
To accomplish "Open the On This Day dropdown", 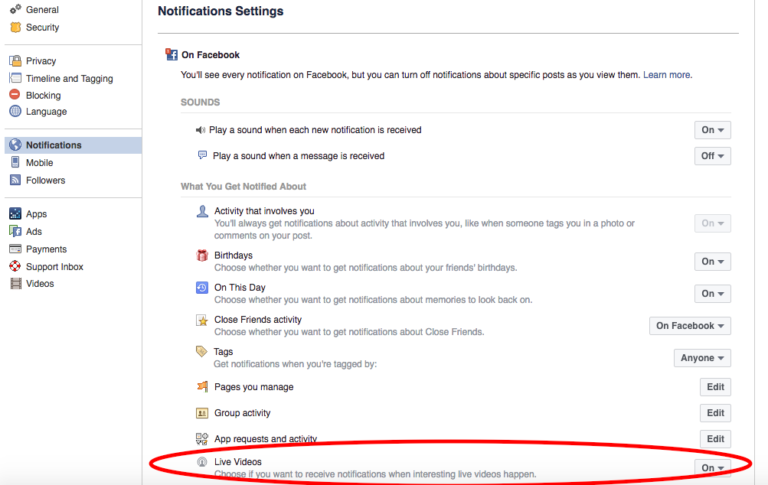I will click(713, 293).
